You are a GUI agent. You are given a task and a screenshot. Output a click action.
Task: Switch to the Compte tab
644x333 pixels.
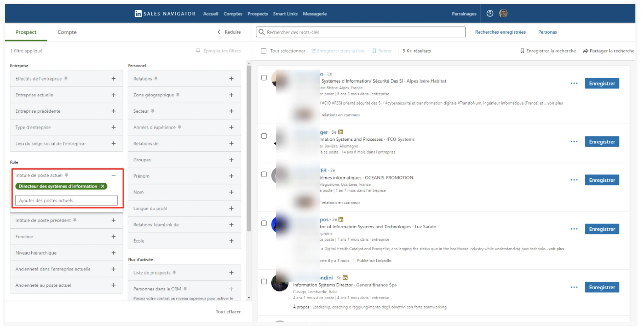point(67,32)
